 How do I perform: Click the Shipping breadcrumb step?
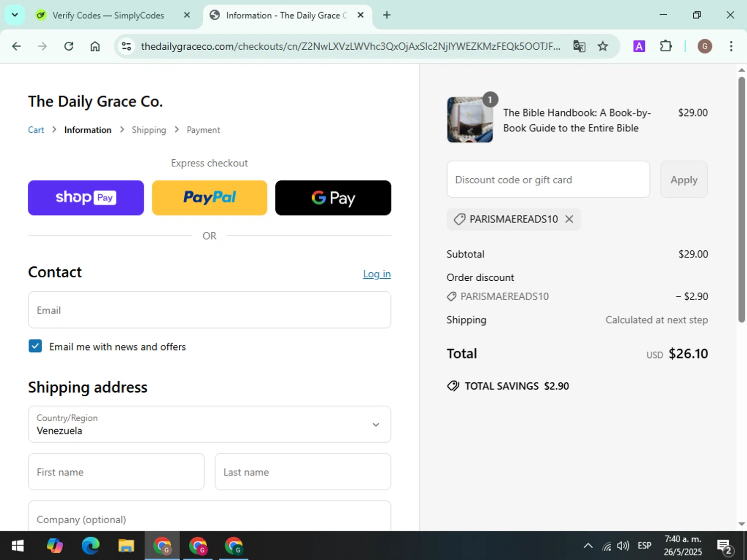pyautogui.click(x=149, y=130)
